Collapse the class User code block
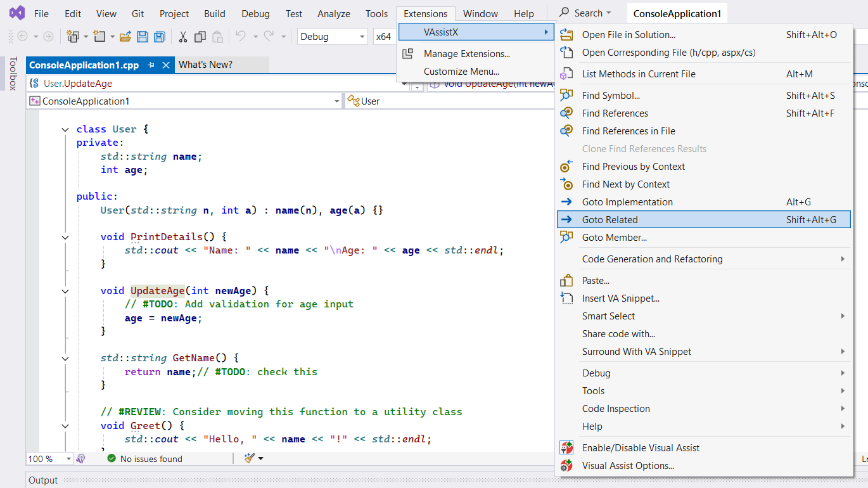Image resolution: width=868 pixels, height=488 pixels. tap(65, 129)
